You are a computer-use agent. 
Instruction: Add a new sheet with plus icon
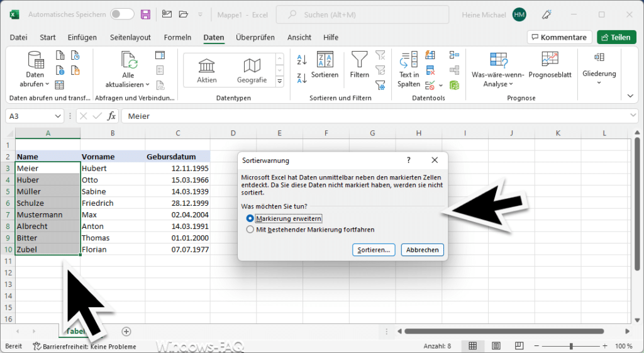click(x=126, y=331)
